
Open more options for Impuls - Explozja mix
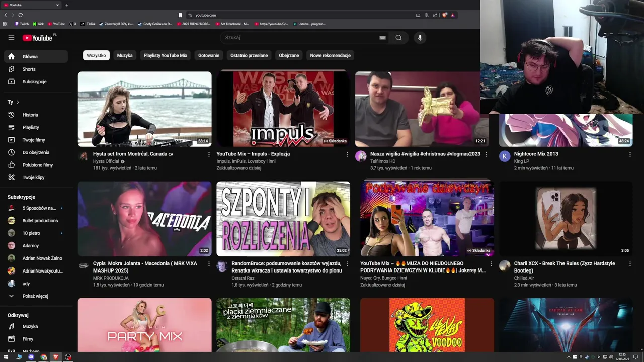pyautogui.click(x=347, y=154)
